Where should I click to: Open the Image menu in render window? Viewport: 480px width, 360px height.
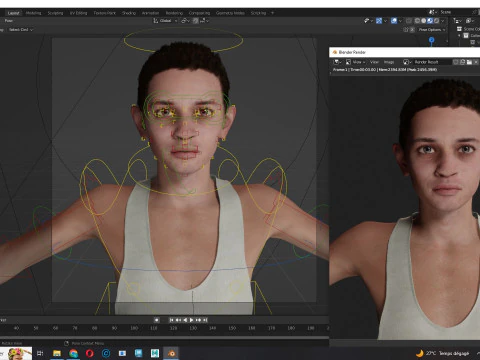(389, 62)
